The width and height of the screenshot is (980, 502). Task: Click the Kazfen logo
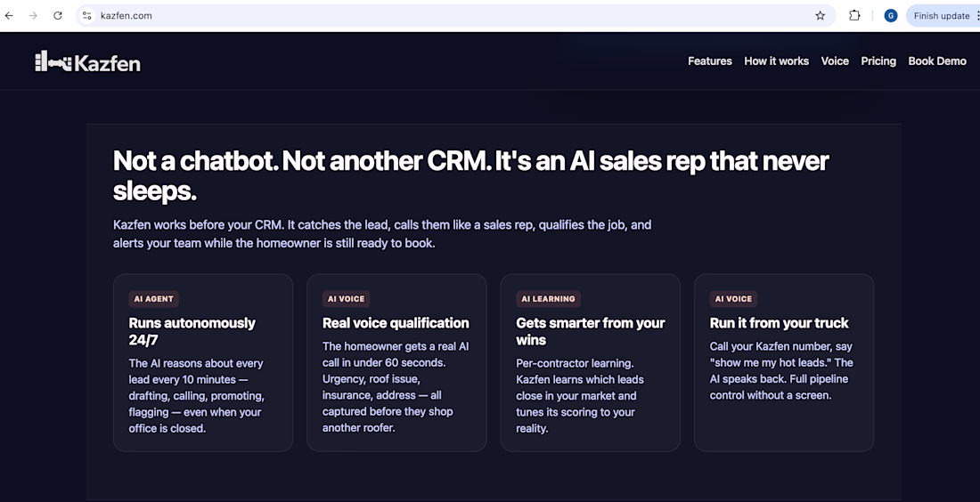pyautogui.click(x=87, y=61)
